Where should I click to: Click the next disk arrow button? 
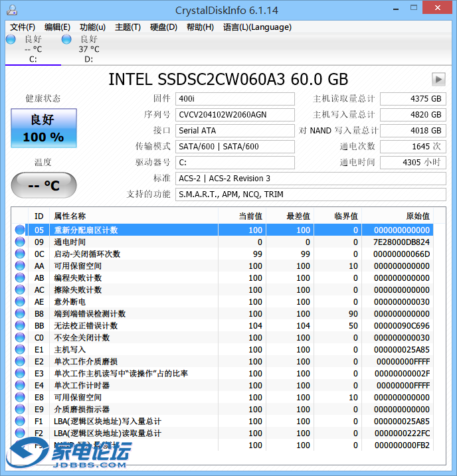click(438, 79)
